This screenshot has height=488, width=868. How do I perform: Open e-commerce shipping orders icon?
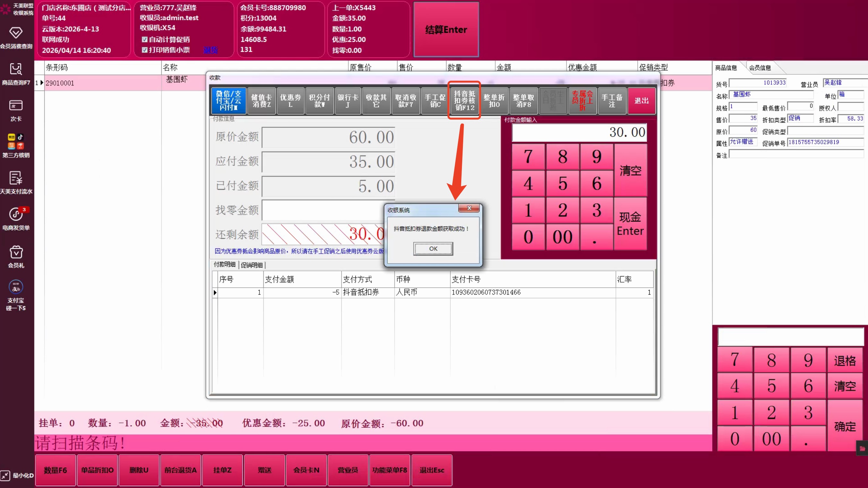(16, 214)
